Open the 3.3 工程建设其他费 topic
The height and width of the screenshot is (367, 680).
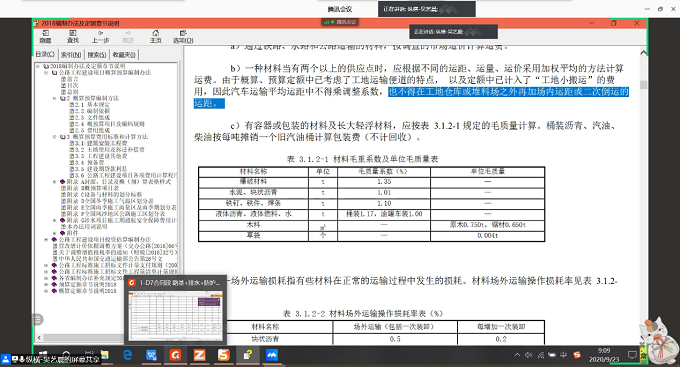pos(101,156)
